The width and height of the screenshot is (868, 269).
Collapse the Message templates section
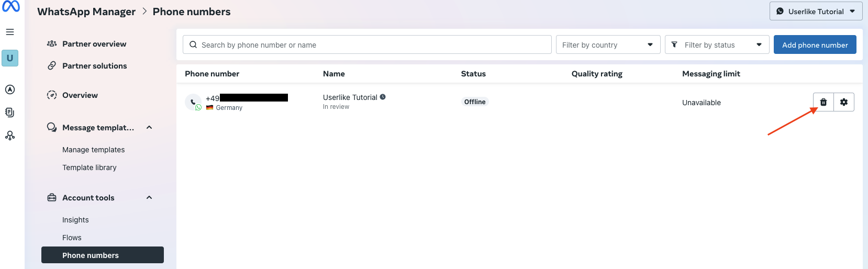click(x=149, y=128)
